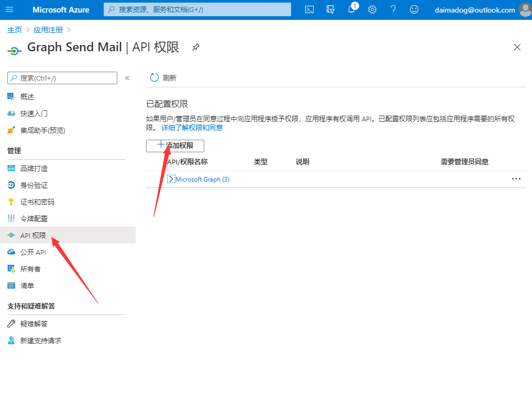
Task: Open 集成助手(预览) menu item
Action: [x=43, y=130]
